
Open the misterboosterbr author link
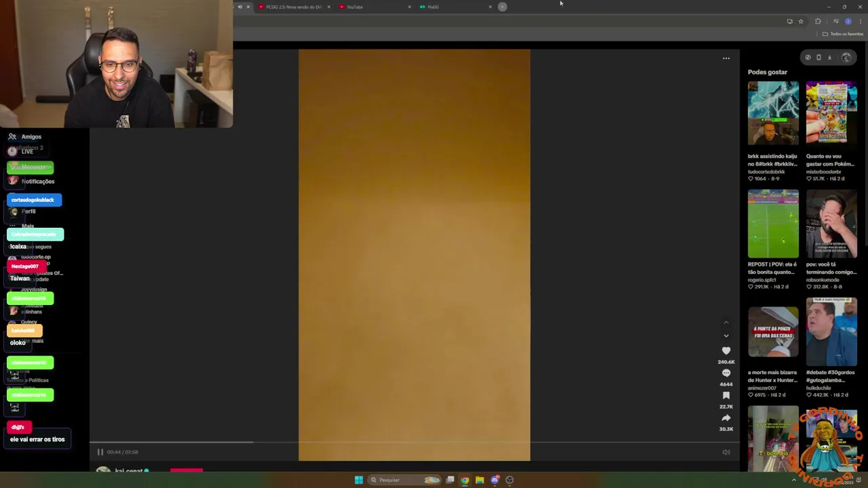825,171
